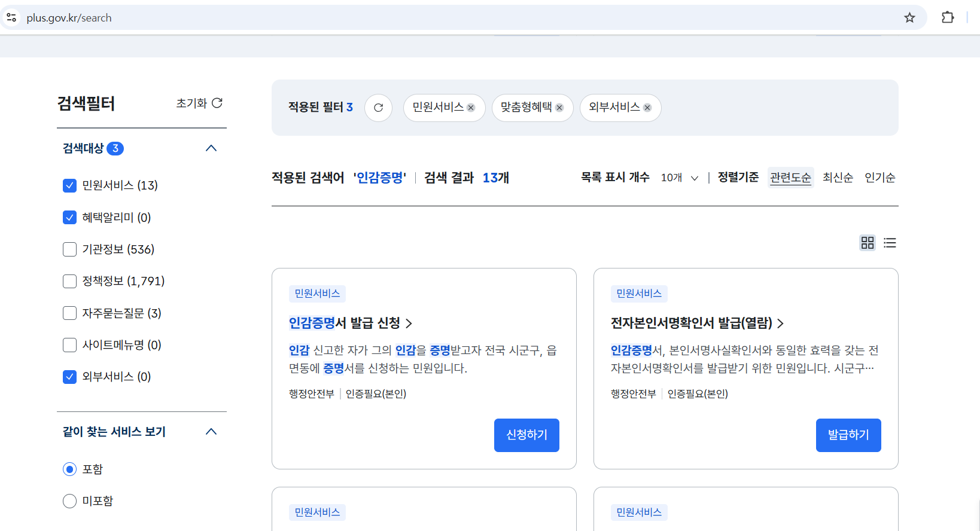
Task: Uncheck the 외부서비스 (0) checkbox
Action: pyautogui.click(x=69, y=376)
